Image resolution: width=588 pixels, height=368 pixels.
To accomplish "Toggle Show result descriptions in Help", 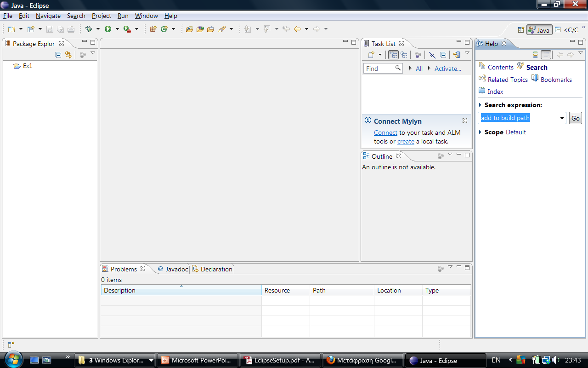I will pyautogui.click(x=546, y=55).
